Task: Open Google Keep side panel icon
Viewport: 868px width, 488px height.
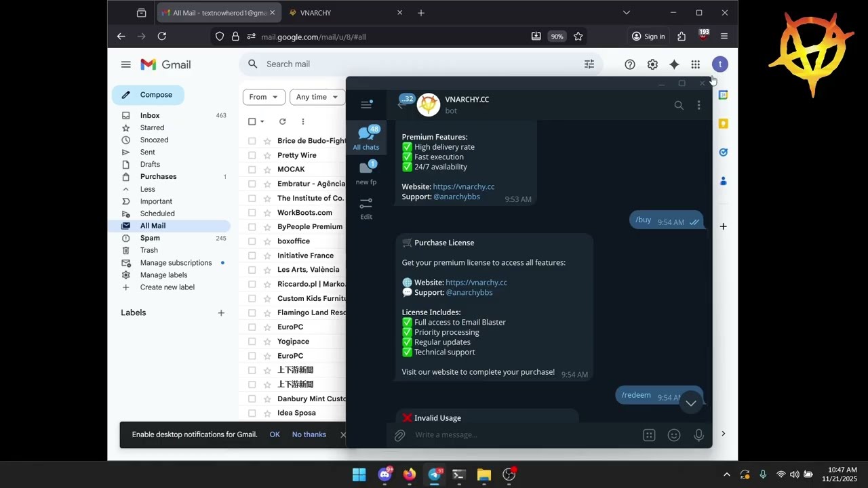Action: [724, 123]
